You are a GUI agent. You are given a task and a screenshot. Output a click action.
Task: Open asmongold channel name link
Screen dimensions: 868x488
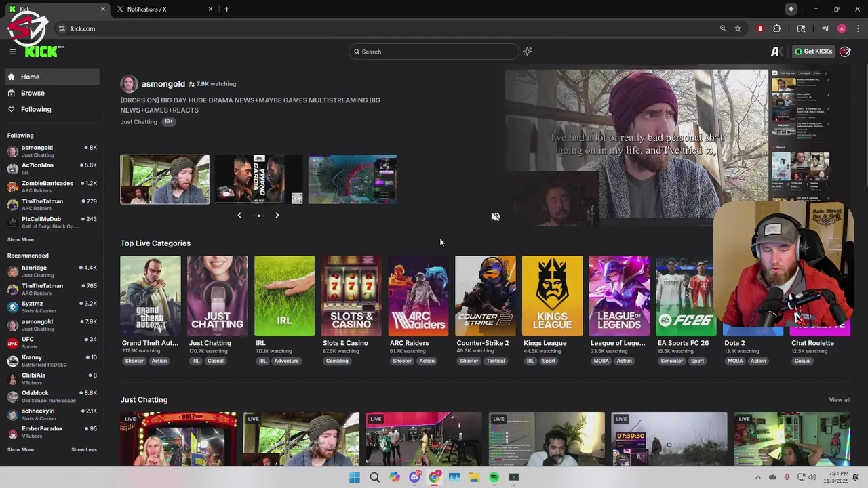[163, 84]
